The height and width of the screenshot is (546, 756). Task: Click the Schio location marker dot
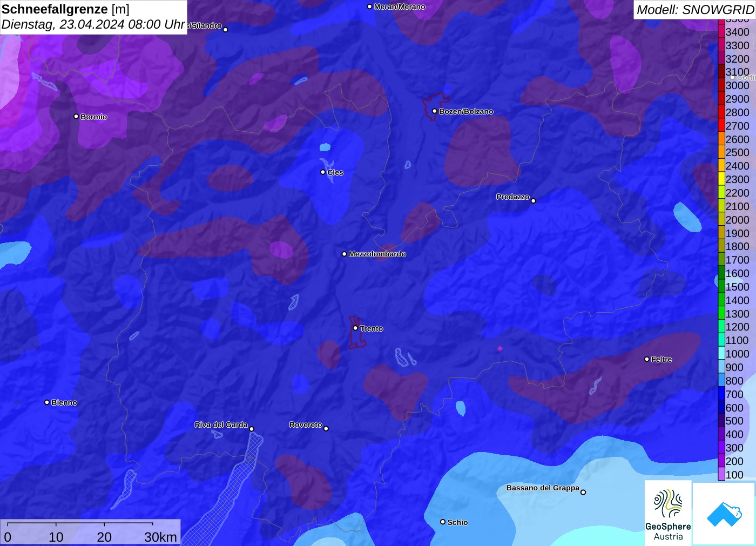pos(443,522)
